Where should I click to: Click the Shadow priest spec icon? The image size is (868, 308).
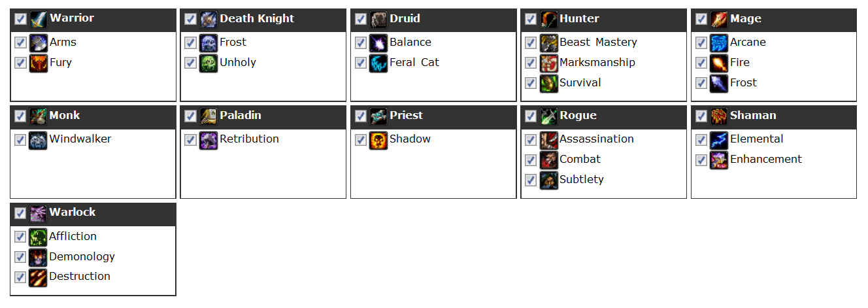(378, 140)
